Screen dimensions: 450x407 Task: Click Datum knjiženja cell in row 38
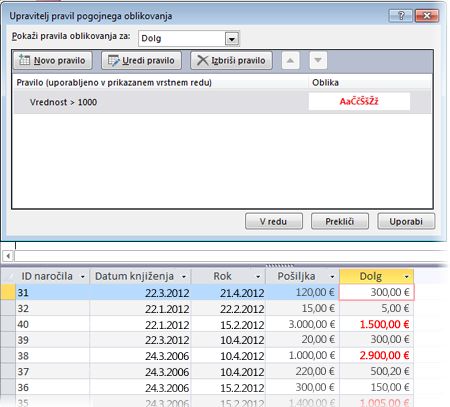pos(140,356)
